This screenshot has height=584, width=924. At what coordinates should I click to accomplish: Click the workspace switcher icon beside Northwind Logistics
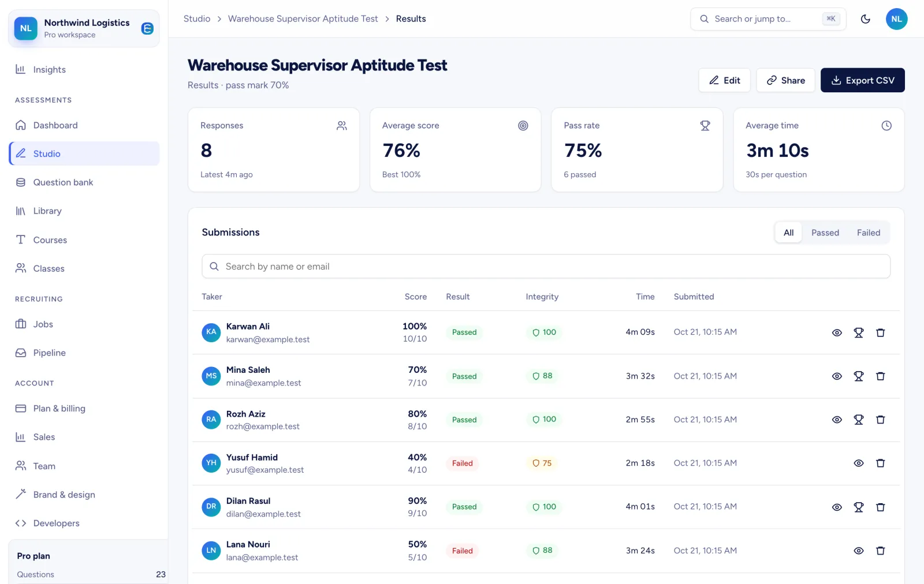[x=147, y=28]
